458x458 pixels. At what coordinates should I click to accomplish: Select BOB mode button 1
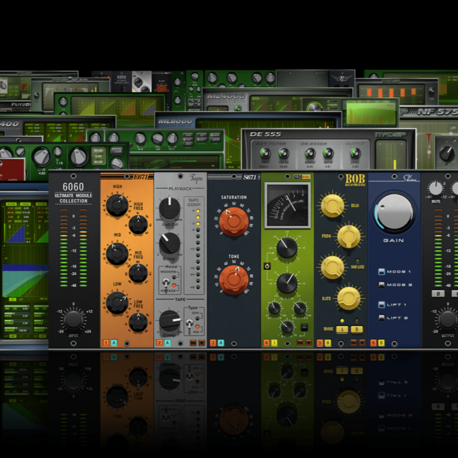(x=342, y=329)
